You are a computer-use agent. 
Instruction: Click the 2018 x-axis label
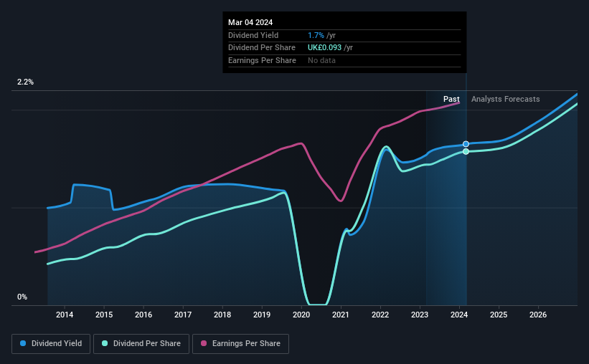222,315
